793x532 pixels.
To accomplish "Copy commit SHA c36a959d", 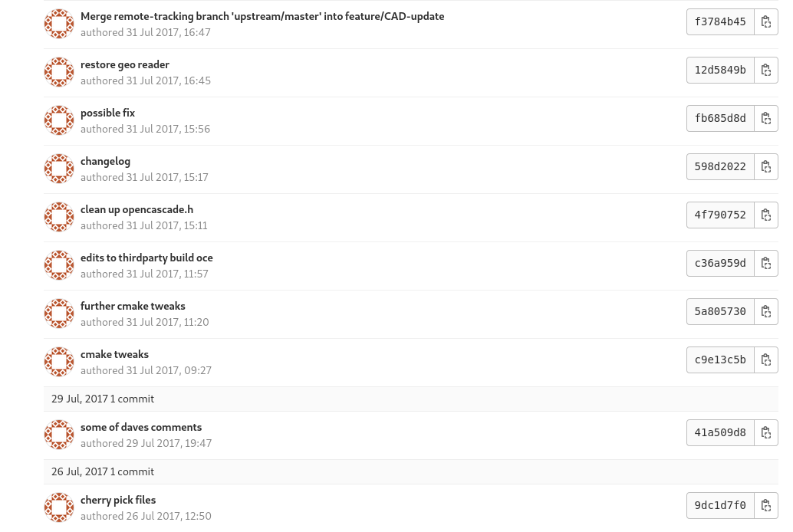I will tap(766, 264).
